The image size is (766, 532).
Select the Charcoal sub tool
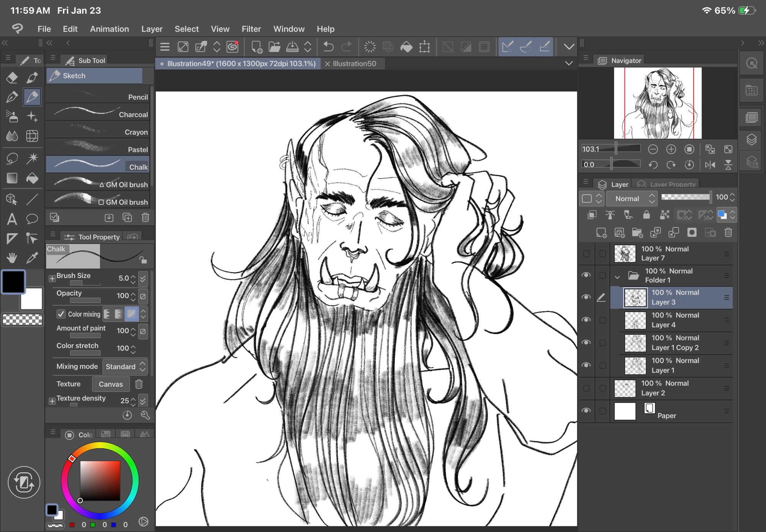pyautogui.click(x=98, y=114)
